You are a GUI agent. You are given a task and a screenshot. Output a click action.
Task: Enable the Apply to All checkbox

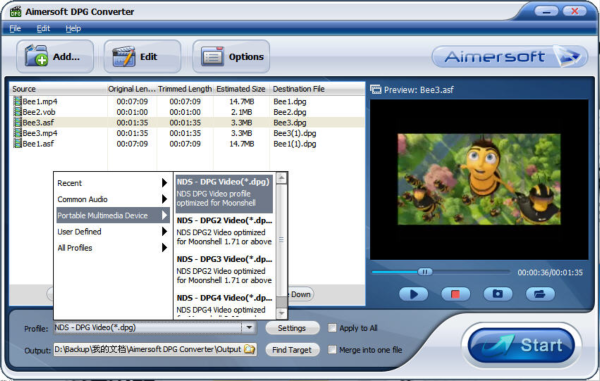click(x=332, y=328)
